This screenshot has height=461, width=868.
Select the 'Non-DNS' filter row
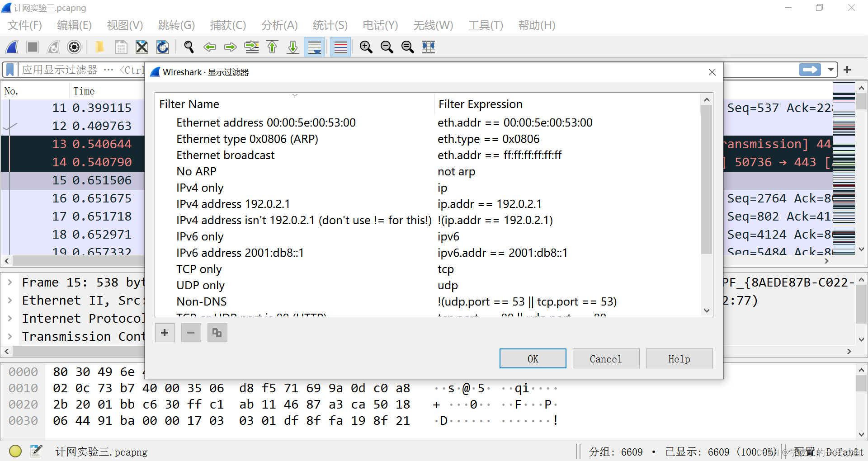(428, 302)
